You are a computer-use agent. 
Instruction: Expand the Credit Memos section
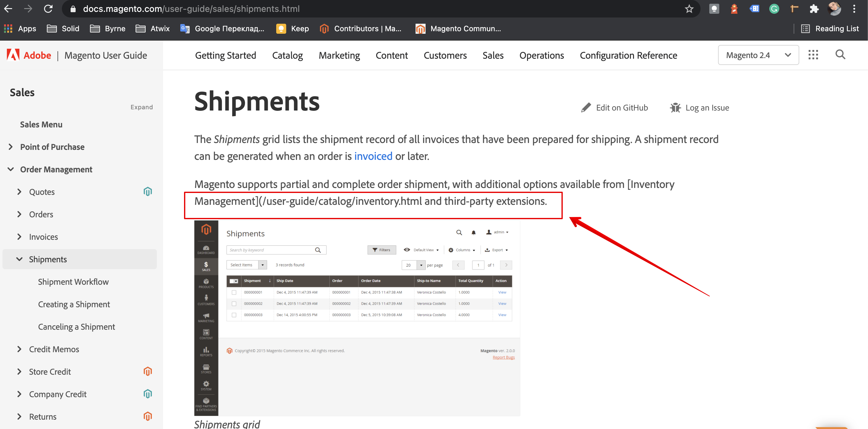[53, 349]
